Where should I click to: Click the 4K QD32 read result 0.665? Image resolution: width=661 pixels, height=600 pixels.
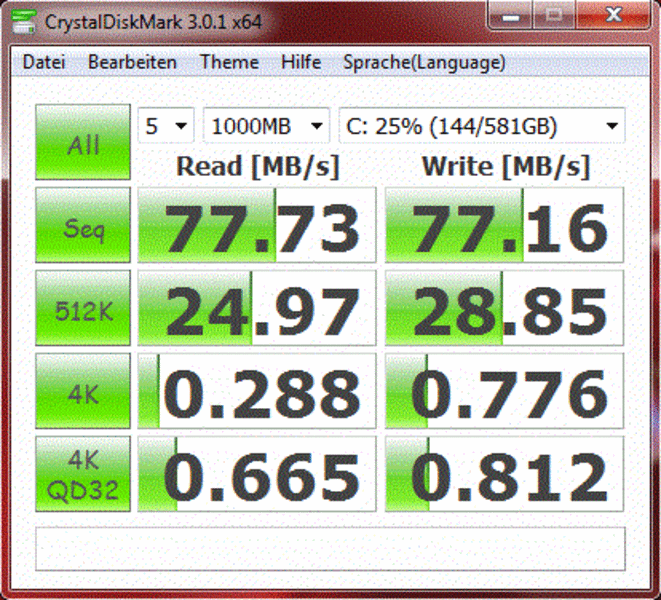[257, 474]
